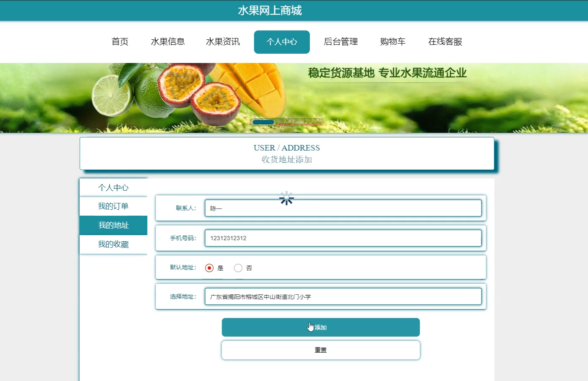Click the 选择地址 address input field
Viewport: 588px width, 381px height.
343,296
